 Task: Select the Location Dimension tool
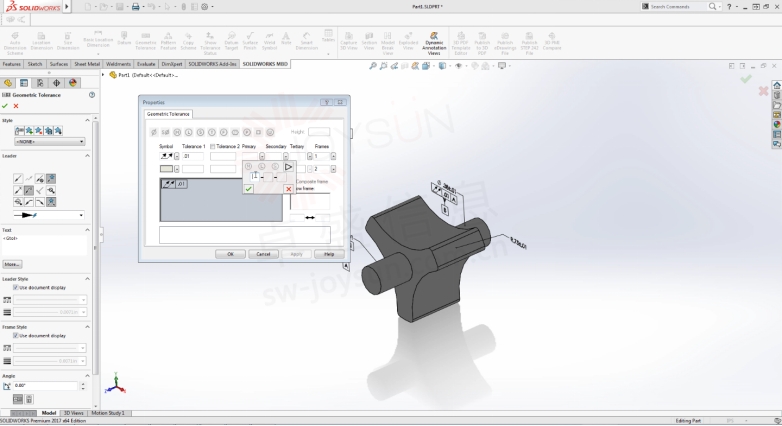(41, 41)
